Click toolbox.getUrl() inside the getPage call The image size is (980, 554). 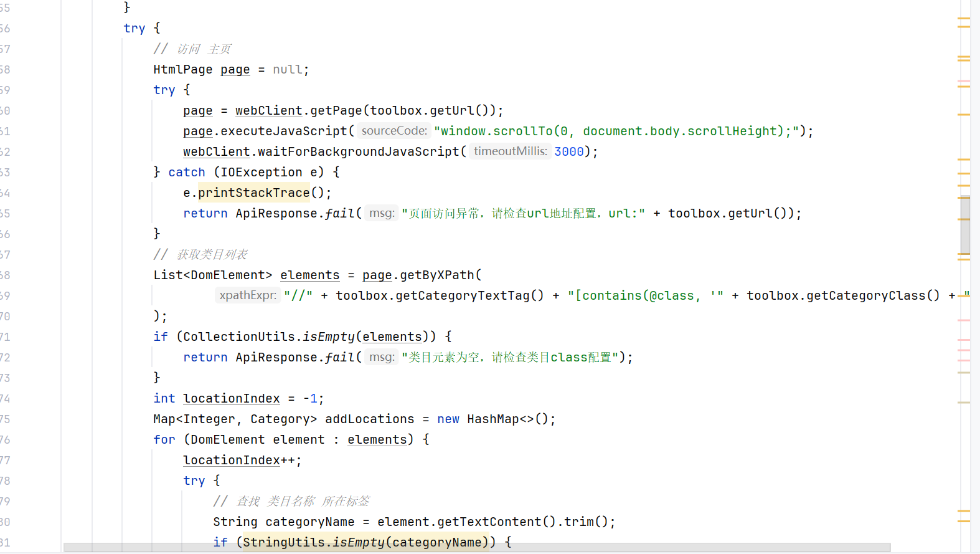click(x=430, y=110)
